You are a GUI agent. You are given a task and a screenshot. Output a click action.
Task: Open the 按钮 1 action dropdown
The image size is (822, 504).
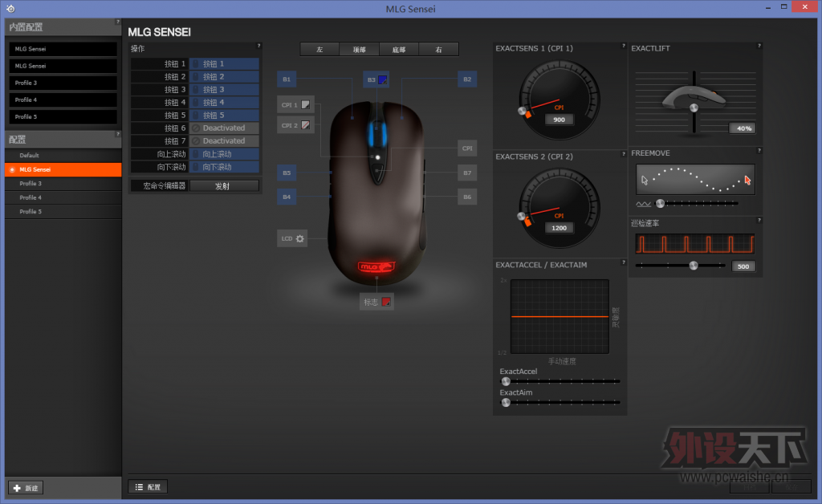click(x=225, y=64)
